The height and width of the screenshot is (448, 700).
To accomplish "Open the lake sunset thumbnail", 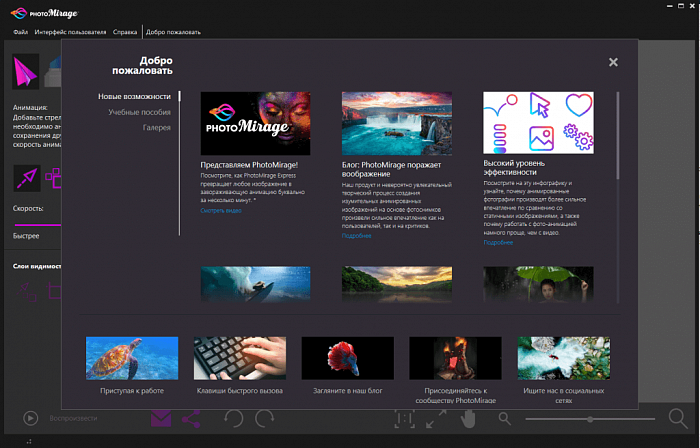I will [x=397, y=284].
